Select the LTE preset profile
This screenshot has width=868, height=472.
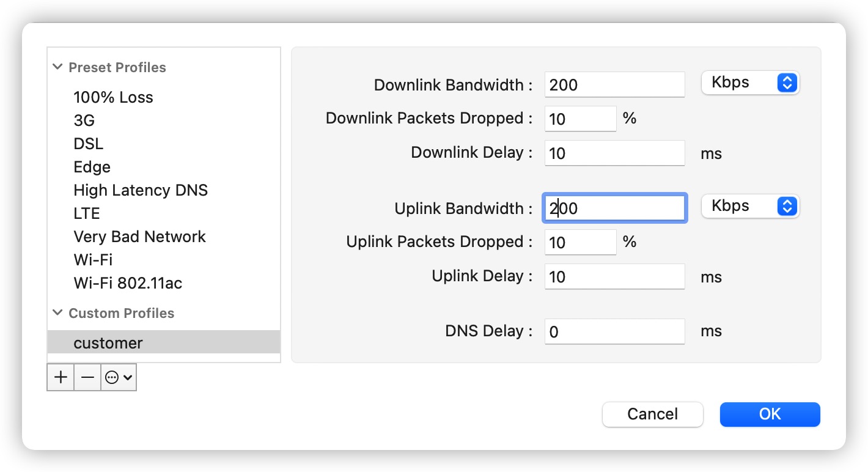tap(87, 213)
